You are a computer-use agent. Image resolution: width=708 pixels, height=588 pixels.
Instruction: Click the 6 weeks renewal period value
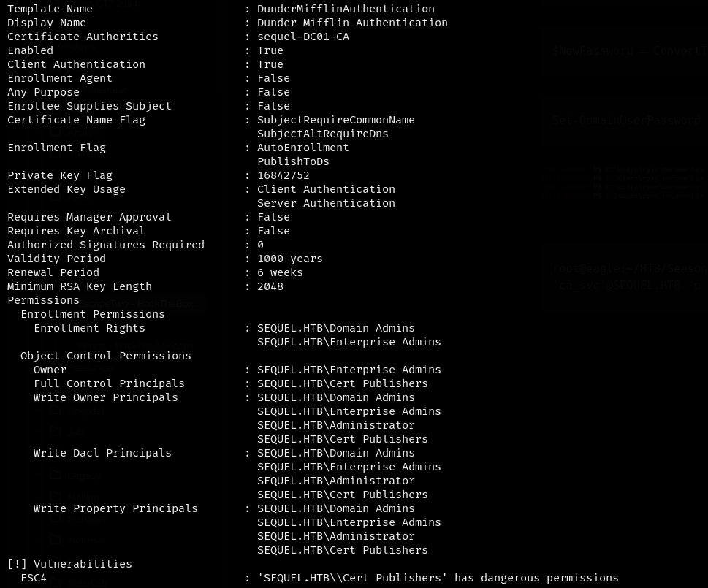280,272
